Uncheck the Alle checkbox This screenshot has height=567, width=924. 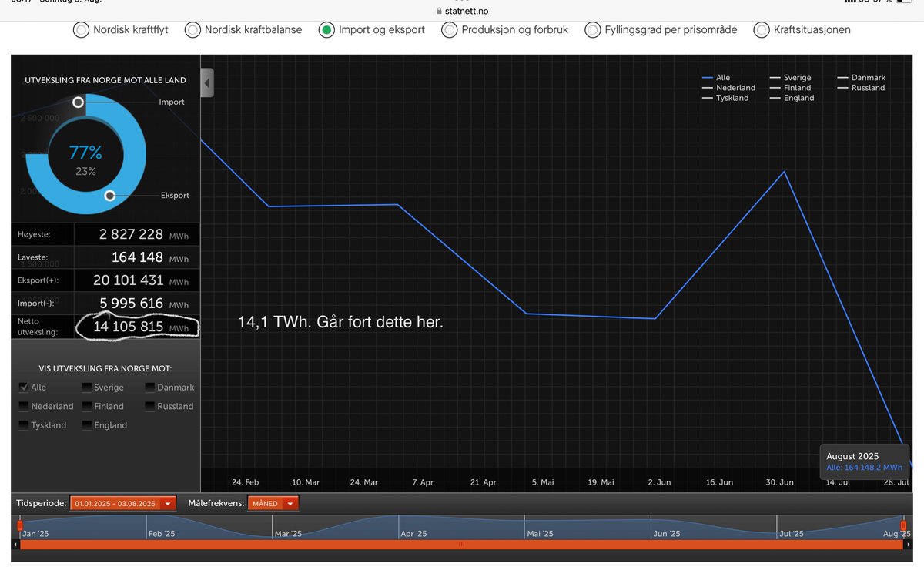(24, 387)
